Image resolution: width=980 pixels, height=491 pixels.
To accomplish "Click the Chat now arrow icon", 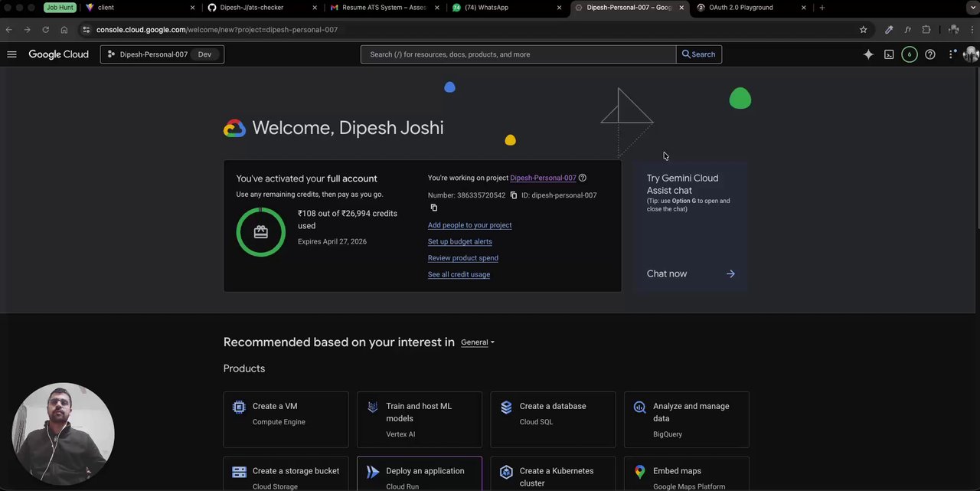I will (730, 273).
